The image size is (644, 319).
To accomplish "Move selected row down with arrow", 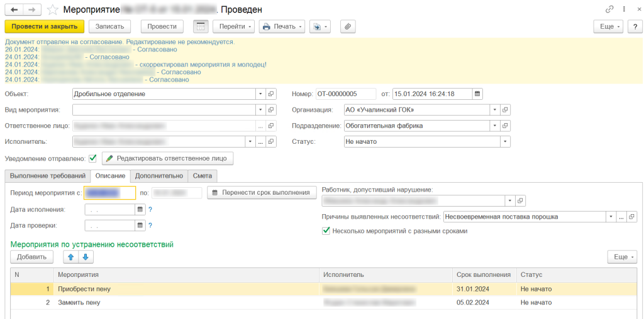I will coord(86,257).
